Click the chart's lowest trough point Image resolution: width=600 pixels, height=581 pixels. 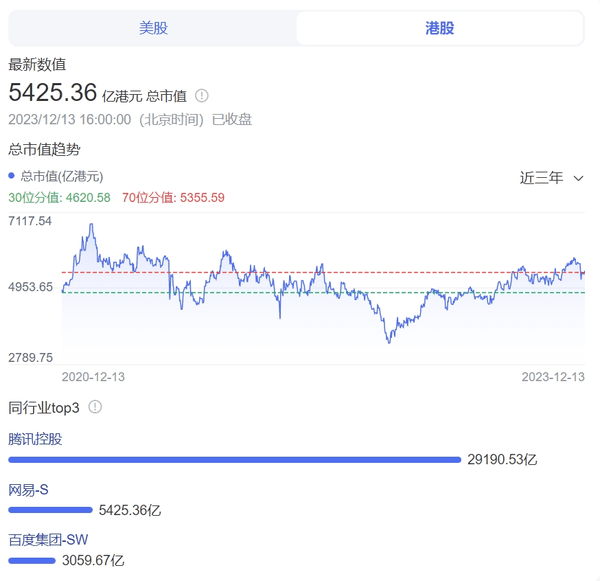pos(389,342)
